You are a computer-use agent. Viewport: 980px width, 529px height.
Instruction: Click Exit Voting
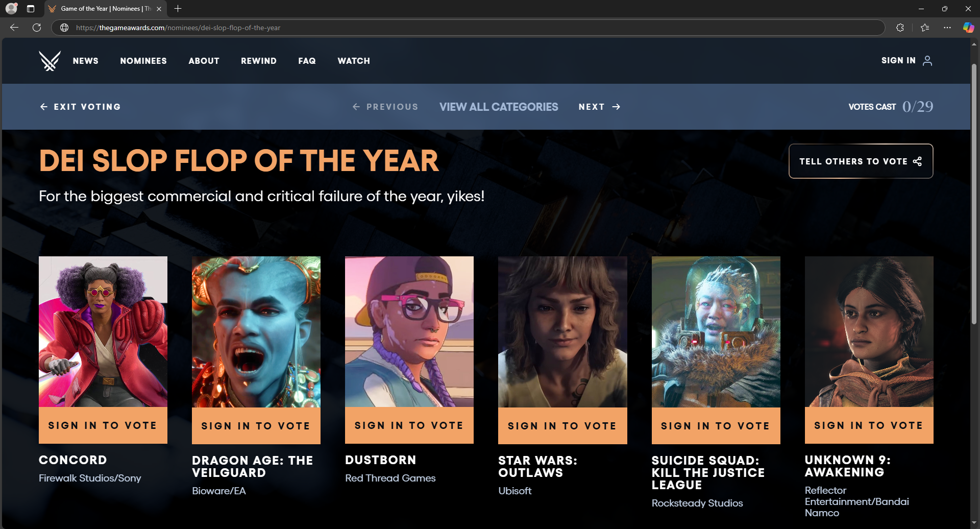click(x=81, y=107)
